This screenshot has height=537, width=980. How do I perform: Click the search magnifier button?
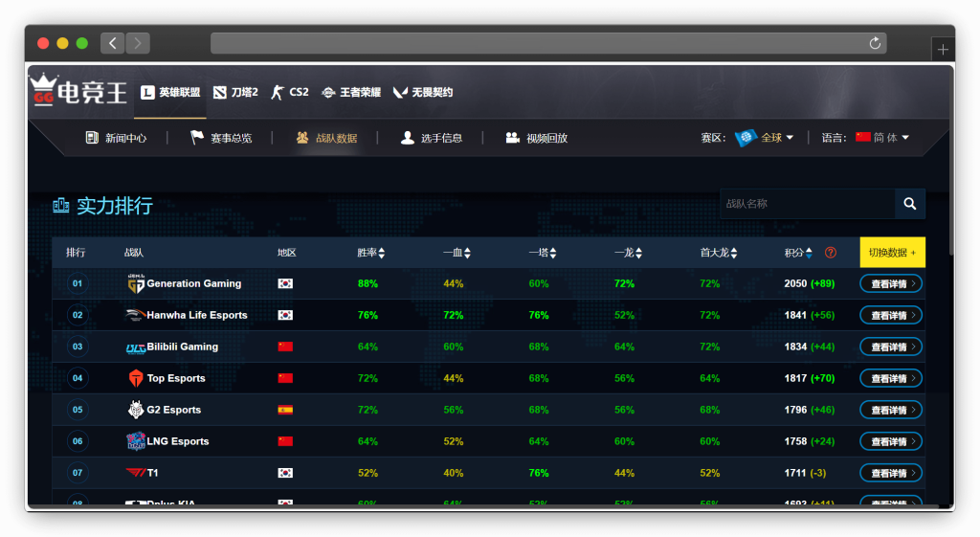pos(909,204)
